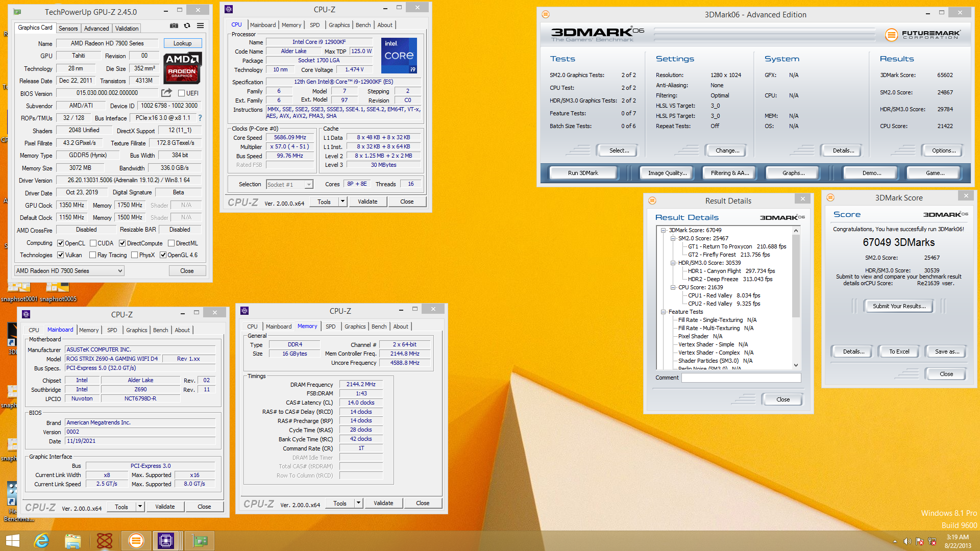Open the Windows Start button
This screenshot has width=980, height=551.
(x=12, y=541)
